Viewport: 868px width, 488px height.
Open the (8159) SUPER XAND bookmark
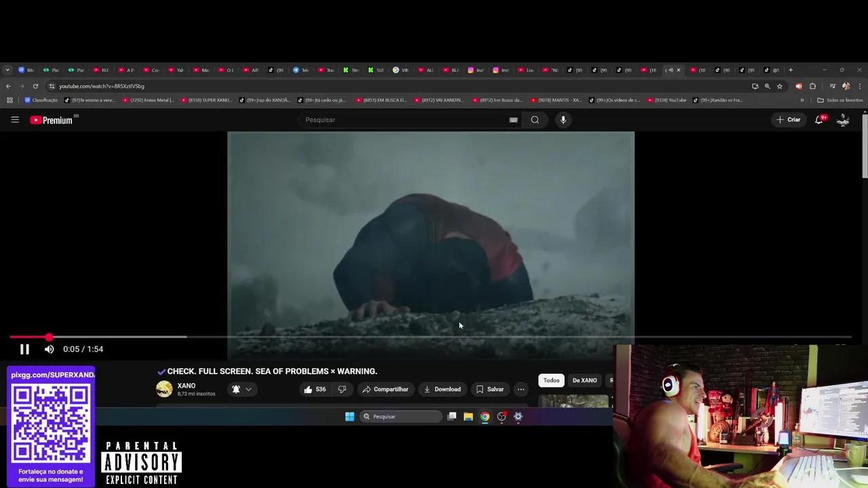click(x=207, y=100)
